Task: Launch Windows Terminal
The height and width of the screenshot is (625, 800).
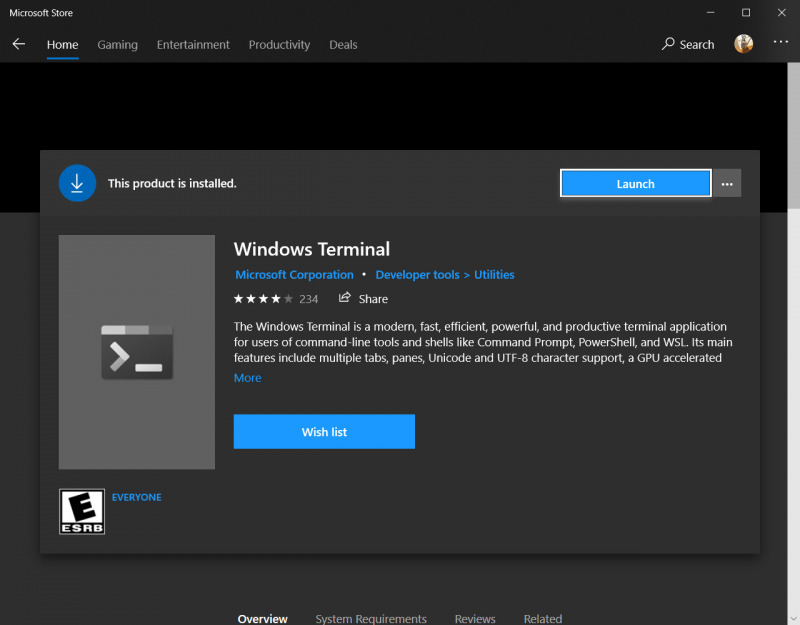Action: tap(635, 183)
